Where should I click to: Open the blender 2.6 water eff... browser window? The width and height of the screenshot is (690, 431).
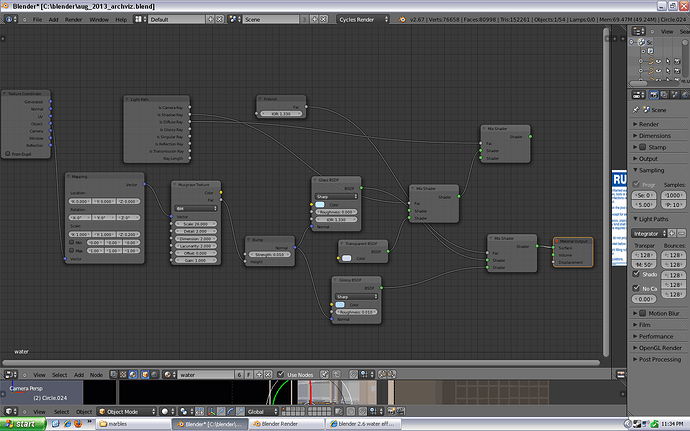point(363,424)
